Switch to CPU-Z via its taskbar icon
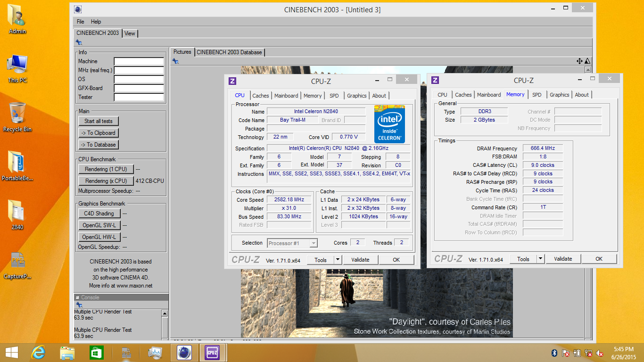This screenshot has width=644, height=362. tap(212, 352)
